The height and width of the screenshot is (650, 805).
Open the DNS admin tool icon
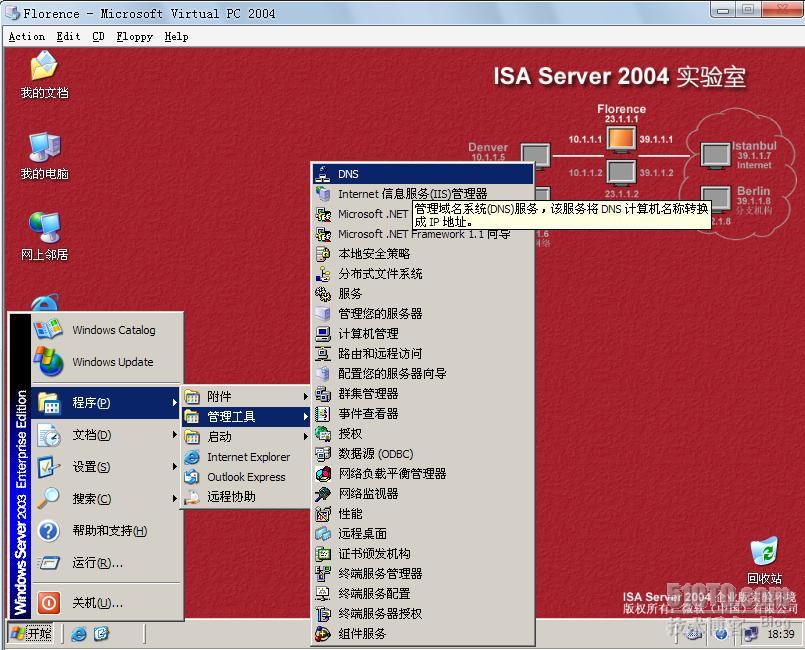tap(323, 174)
